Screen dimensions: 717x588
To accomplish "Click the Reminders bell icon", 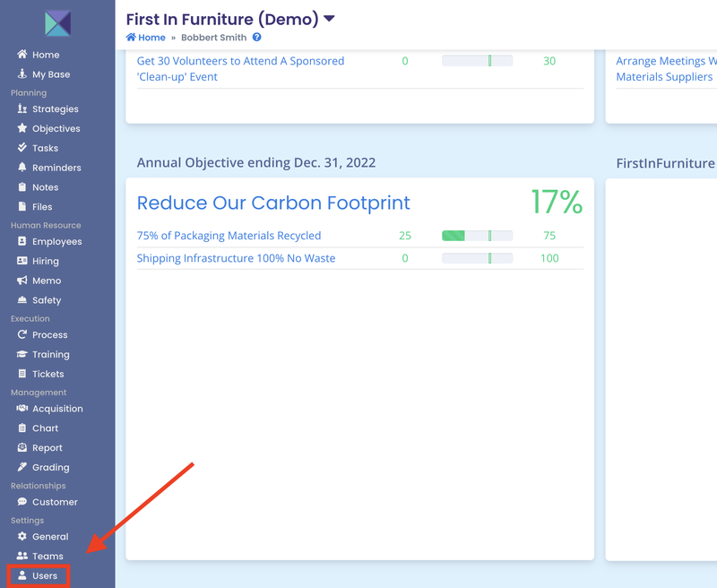I will [x=22, y=169].
